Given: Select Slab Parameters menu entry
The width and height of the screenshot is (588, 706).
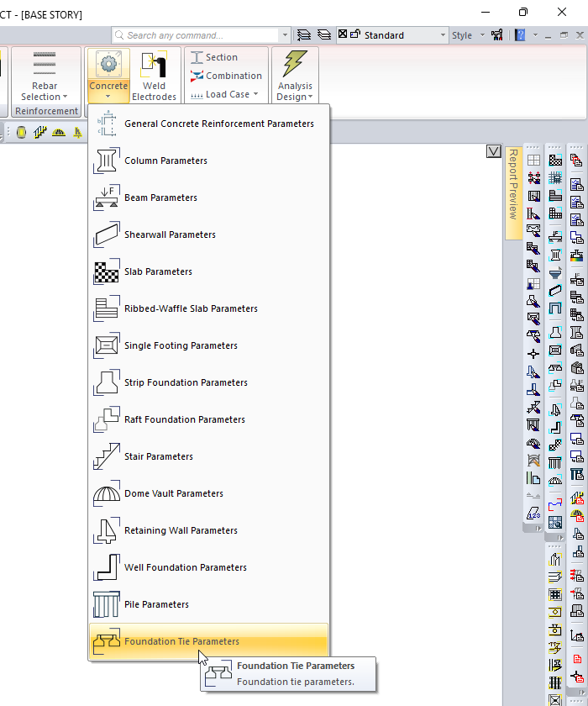Looking at the screenshot, I should (x=158, y=271).
